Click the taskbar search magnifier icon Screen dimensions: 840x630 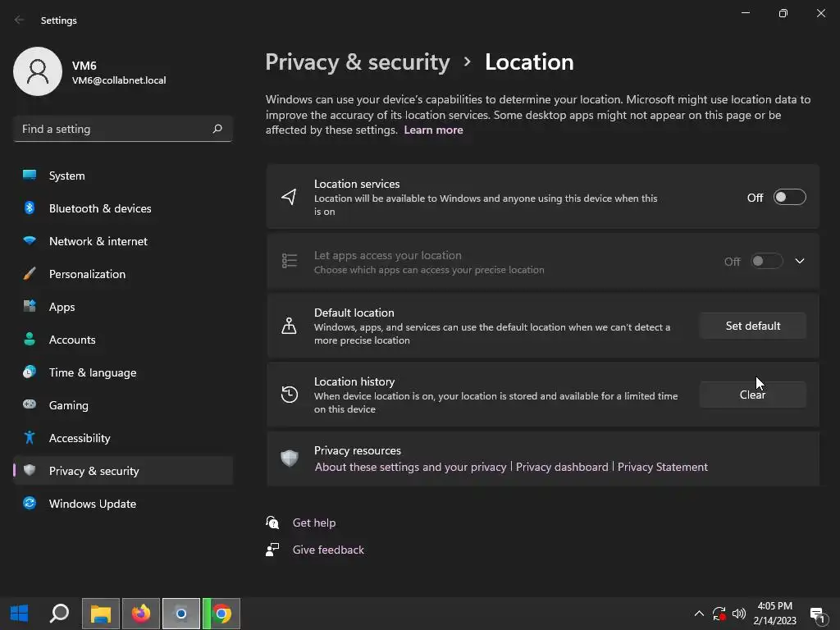59,614
